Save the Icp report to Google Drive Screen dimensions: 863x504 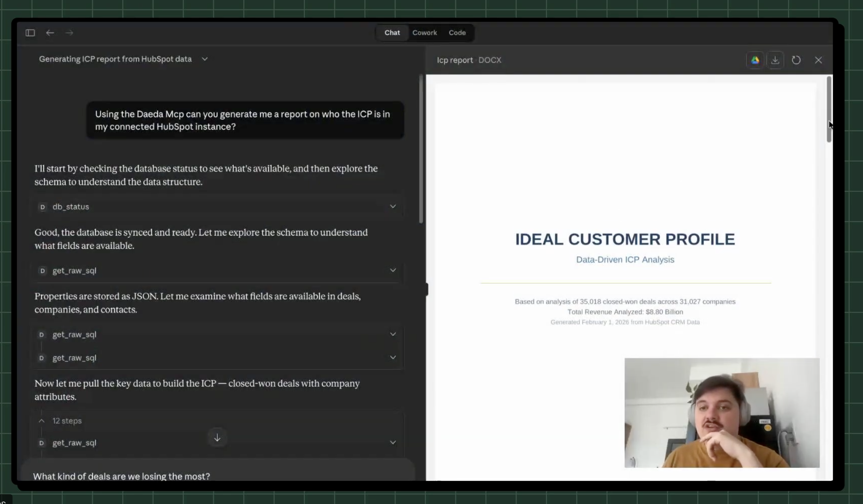click(x=756, y=60)
